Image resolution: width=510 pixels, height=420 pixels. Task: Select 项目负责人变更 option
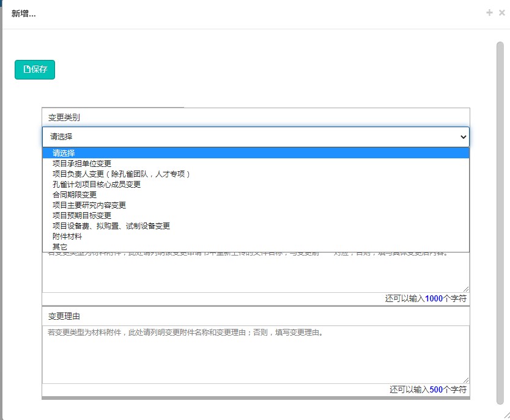click(x=122, y=174)
